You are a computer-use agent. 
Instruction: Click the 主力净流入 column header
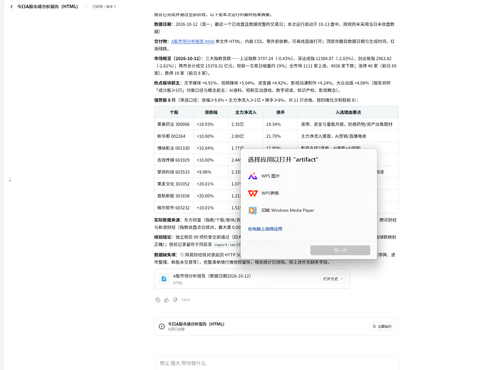[246, 112]
